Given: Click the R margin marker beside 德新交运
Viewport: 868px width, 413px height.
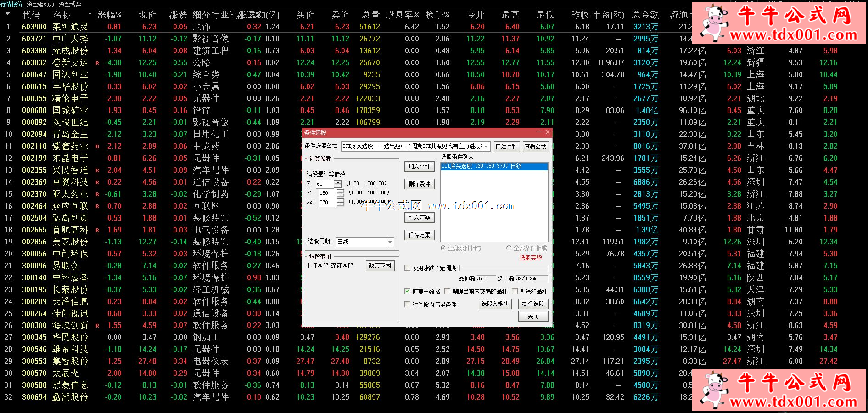Looking at the screenshot, I should point(97,63).
